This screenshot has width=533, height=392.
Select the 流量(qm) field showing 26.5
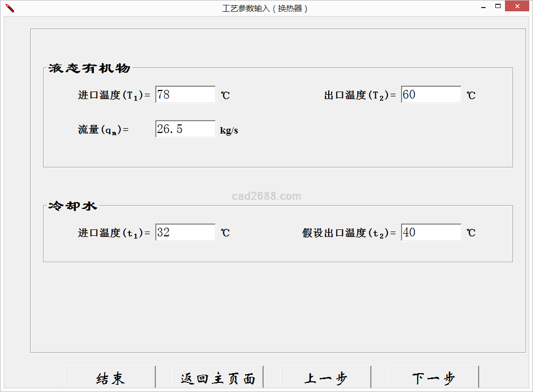point(185,129)
